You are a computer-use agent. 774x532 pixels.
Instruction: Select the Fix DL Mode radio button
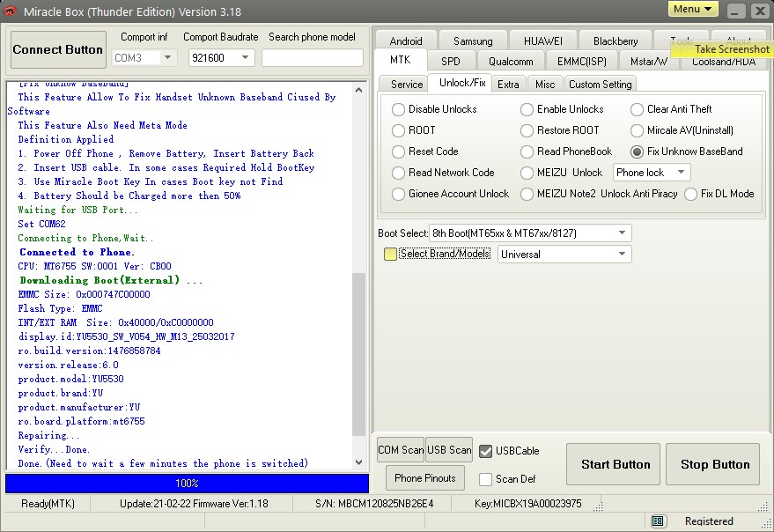point(690,194)
